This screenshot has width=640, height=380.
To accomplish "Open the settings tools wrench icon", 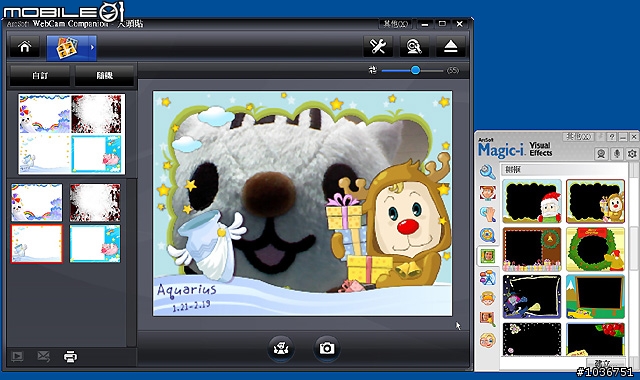I will (x=378, y=47).
